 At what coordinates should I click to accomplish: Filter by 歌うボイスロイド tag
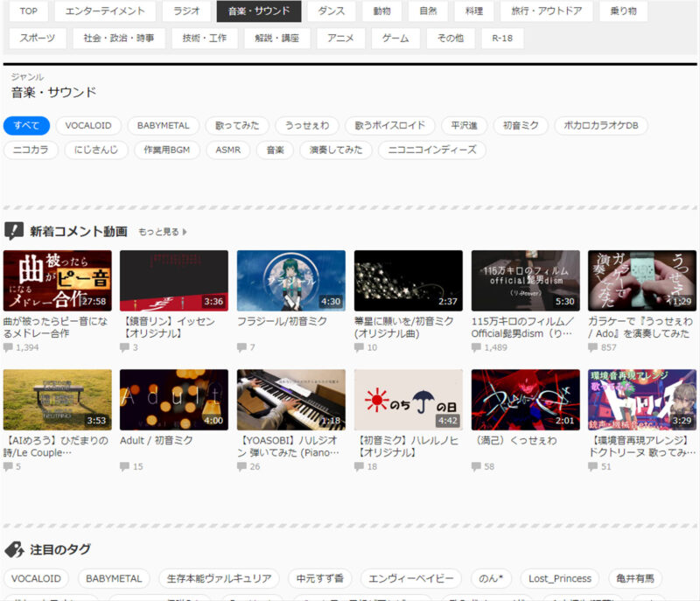point(389,126)
